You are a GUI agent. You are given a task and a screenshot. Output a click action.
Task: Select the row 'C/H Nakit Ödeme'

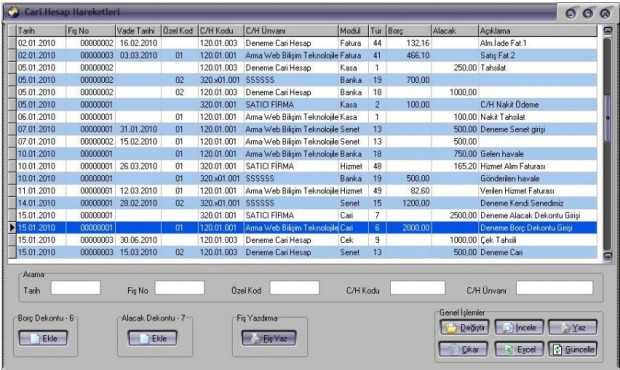pyautogui.click(x=302, y=104)
